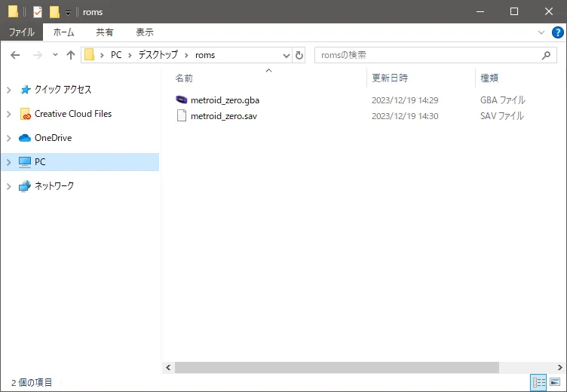Click the New Folder icon in title bar
567x392 pixels.
[x=54, y=12]
